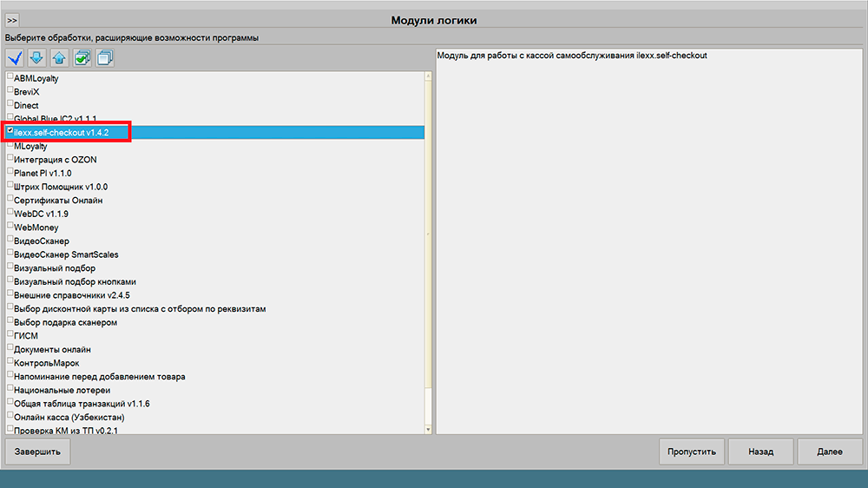Select Напоминание перед добавлением товара row
Screen dimensions: 868x488
(x=215, y=377)
